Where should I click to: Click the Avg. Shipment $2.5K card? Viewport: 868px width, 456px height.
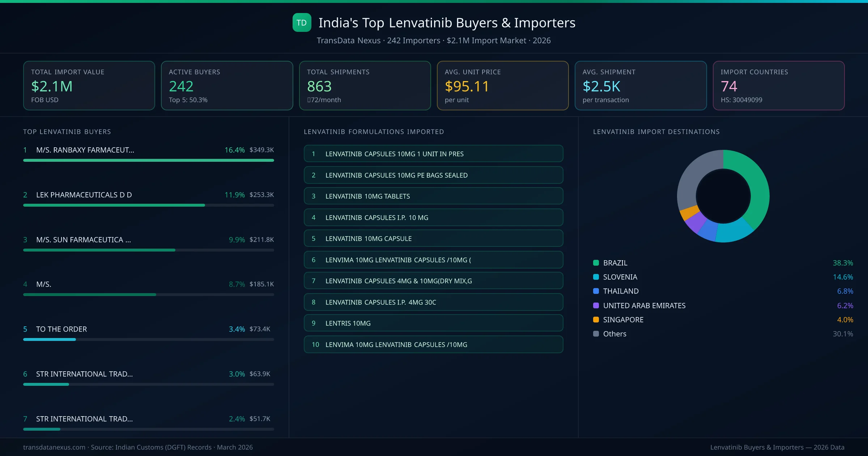(x=641, y=85)
